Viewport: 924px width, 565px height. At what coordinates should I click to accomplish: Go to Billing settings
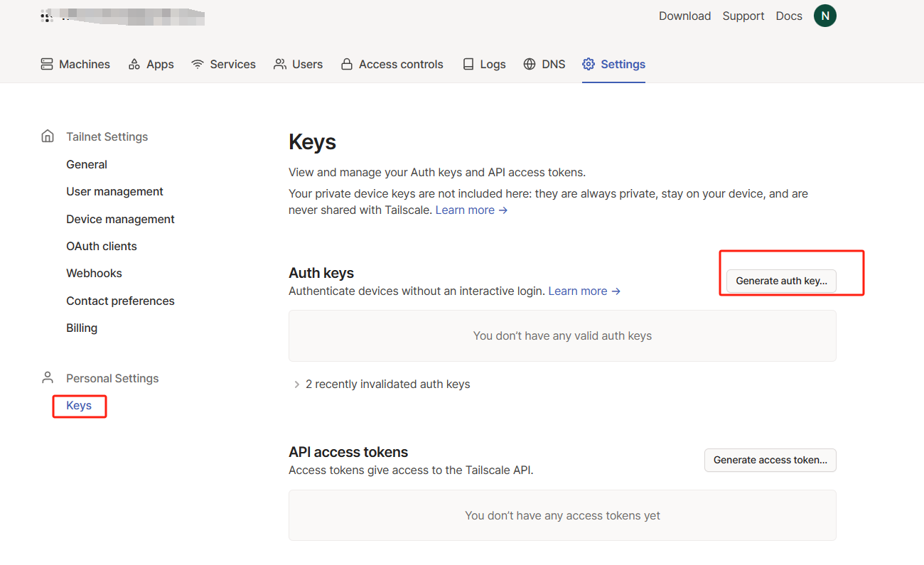pyautogui.click(x=82, y=328)
